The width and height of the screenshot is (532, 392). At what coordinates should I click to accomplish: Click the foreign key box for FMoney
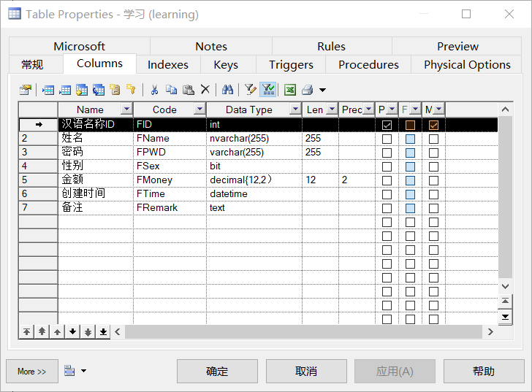[x=410, y=180]
